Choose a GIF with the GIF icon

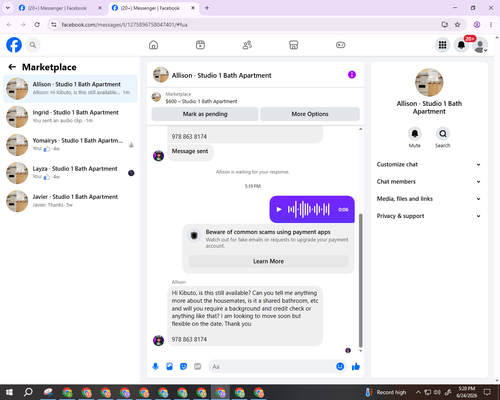(x=198, y=367)
